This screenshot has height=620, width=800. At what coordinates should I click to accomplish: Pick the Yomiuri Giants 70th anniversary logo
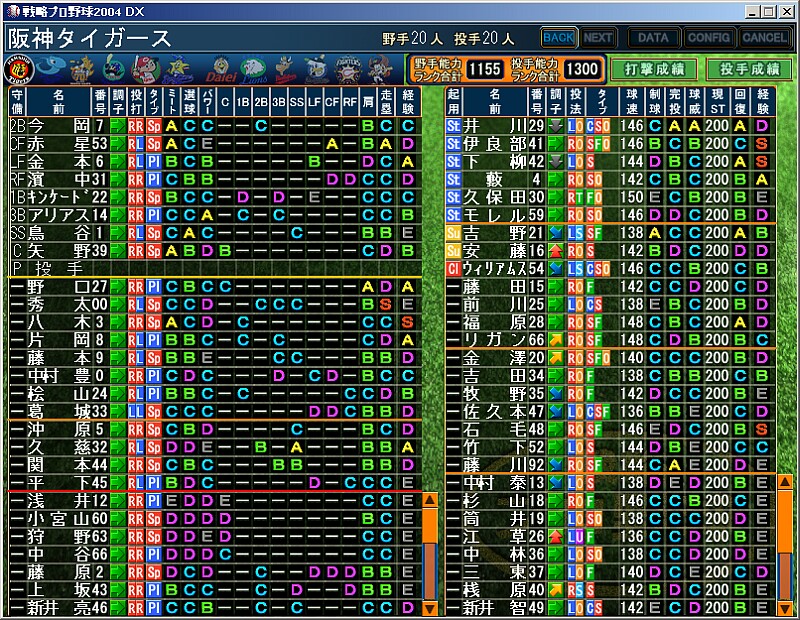tap(82, 69)
